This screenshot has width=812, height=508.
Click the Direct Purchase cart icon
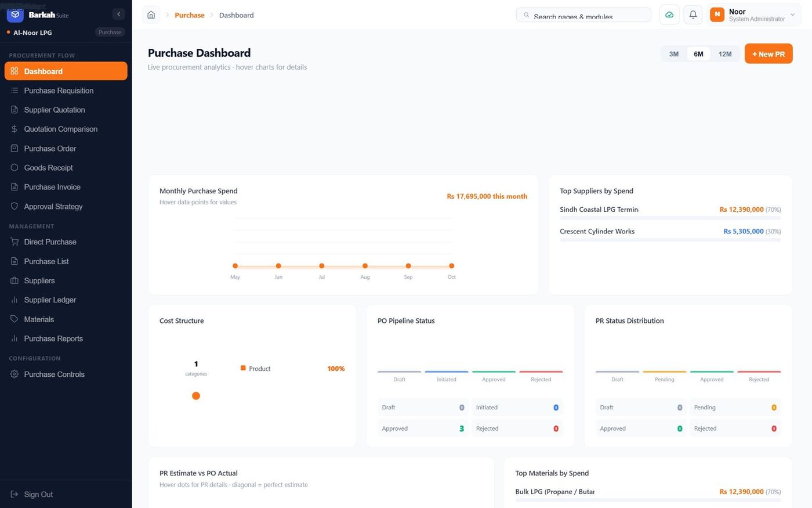click(x=14, y=242)
